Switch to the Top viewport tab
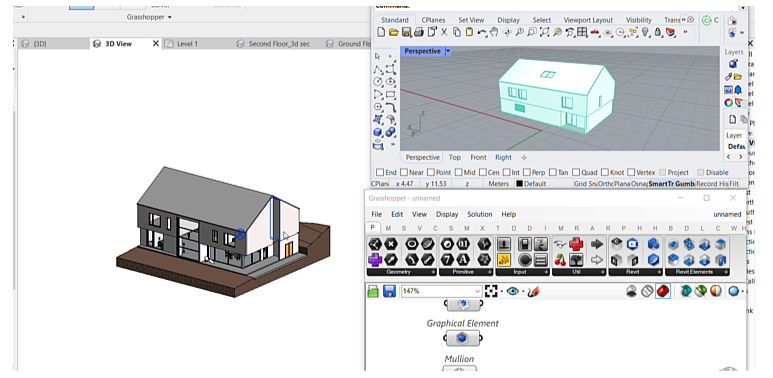This screenshot has width=773, height=378. [455, 158]
